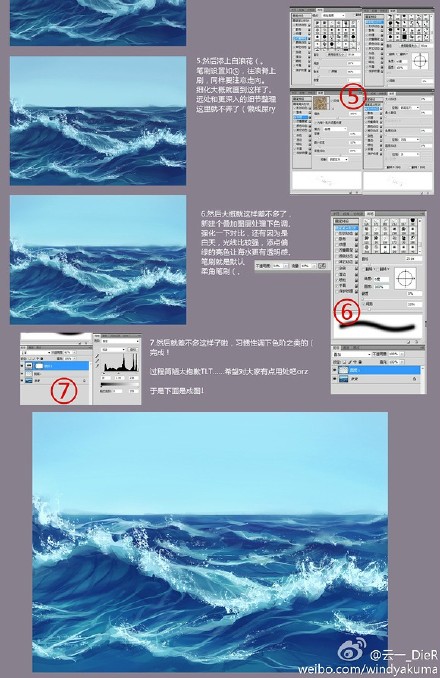Pick the white point eyedropper in step 7 Levels
The width and height of the screenshot is (440, 678).
pyautogui.click(x=97, y=366)
